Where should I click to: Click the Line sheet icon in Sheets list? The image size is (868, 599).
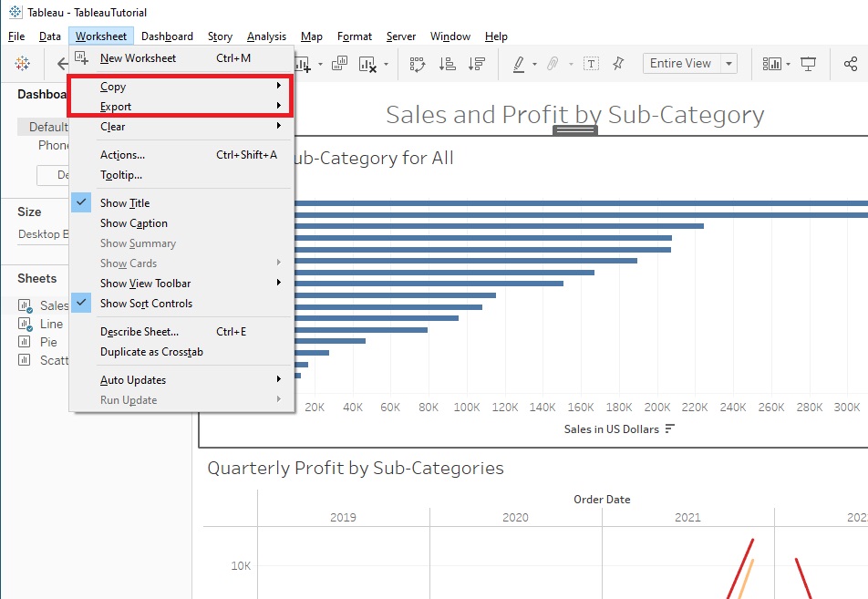[x=26, y=324]
